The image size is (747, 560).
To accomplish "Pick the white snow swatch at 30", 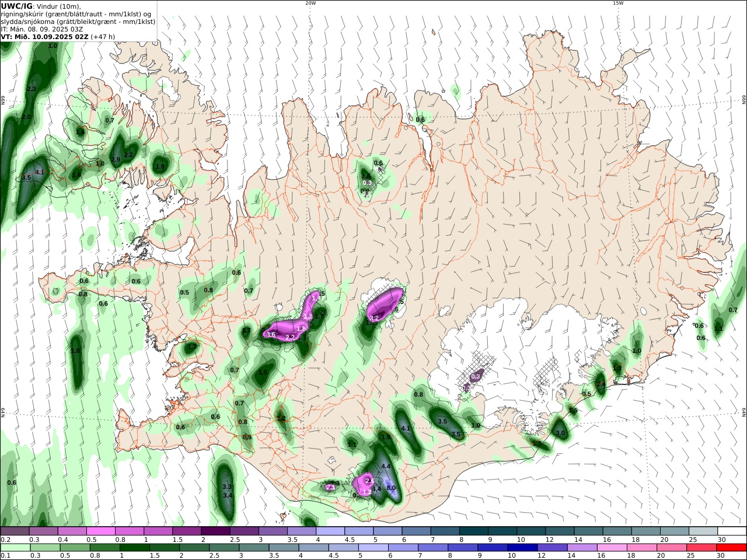I will (x=732, y=531).
